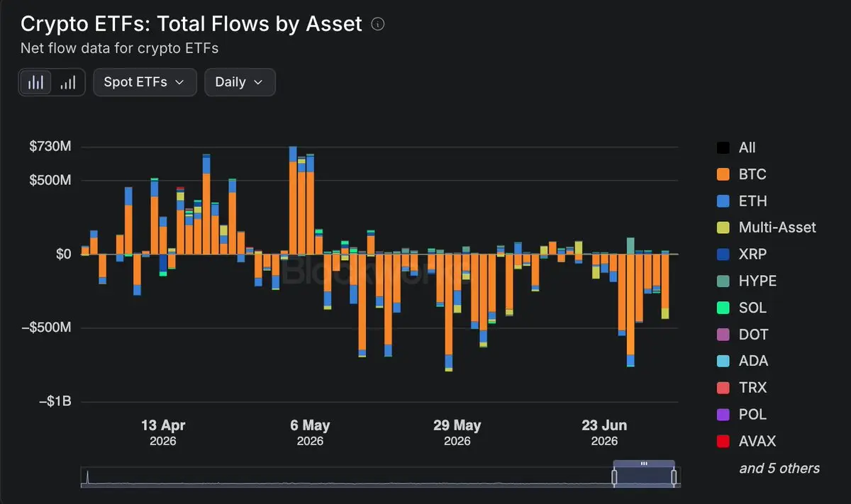Click the 6 May 2026 axis label

coord(310,432)
